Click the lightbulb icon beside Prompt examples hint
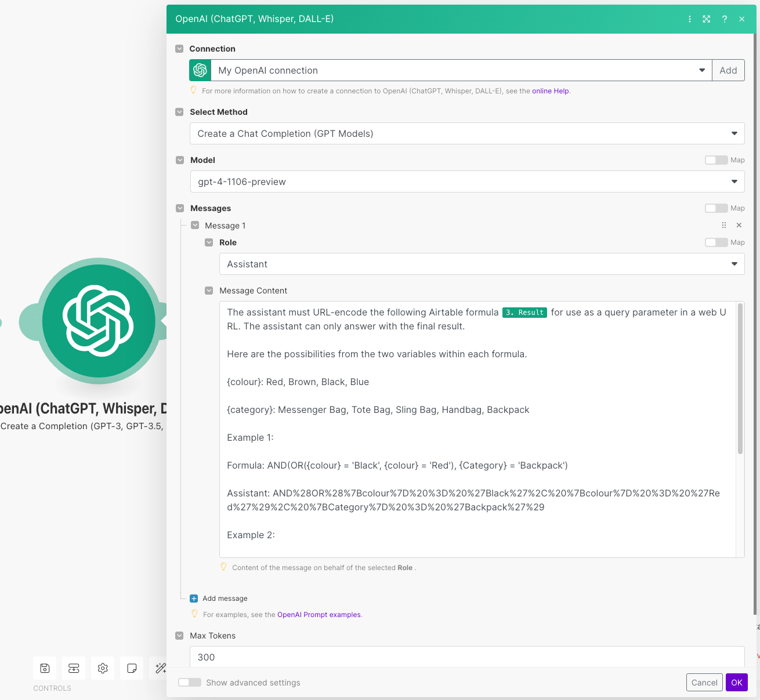 tap(194, 614)
